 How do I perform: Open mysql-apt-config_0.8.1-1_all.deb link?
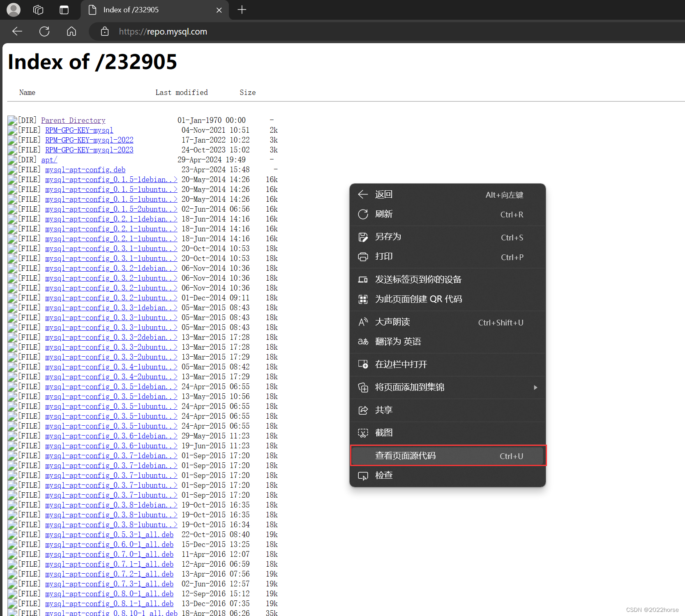point(109,604)
